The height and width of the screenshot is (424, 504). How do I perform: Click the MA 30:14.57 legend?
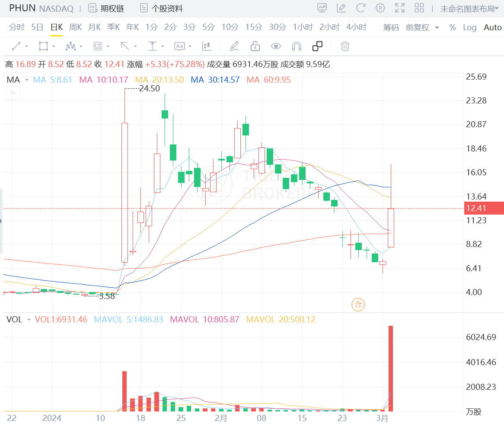215,80
